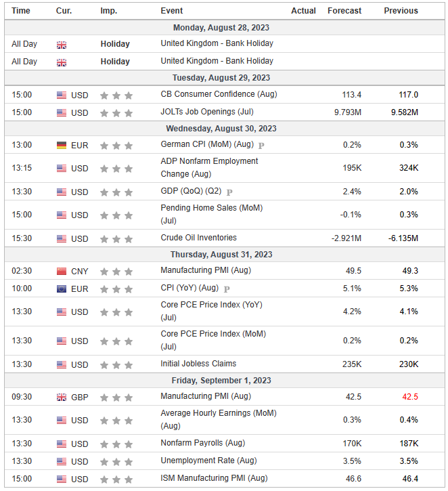448x491 pixels.
Task: Click the red 42.5 previous value
Action: [409, 397]
